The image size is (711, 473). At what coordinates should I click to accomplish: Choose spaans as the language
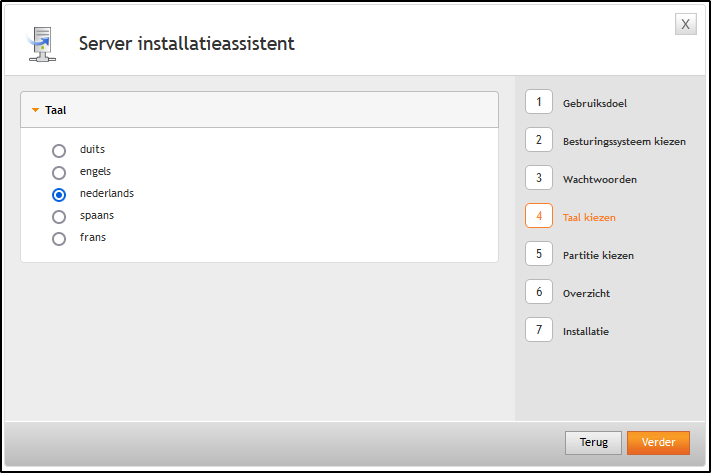59,216
